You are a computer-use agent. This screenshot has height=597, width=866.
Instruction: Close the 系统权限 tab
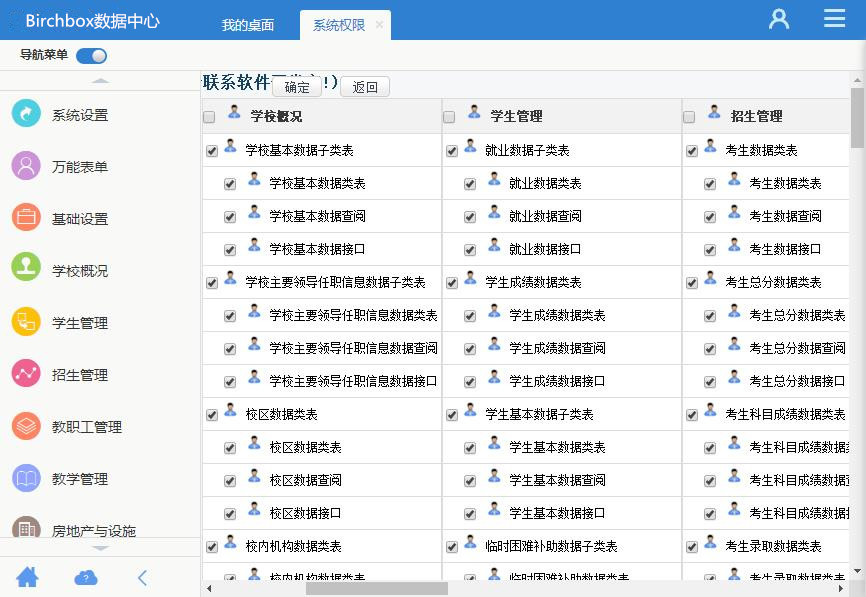(x=379, y=24)
